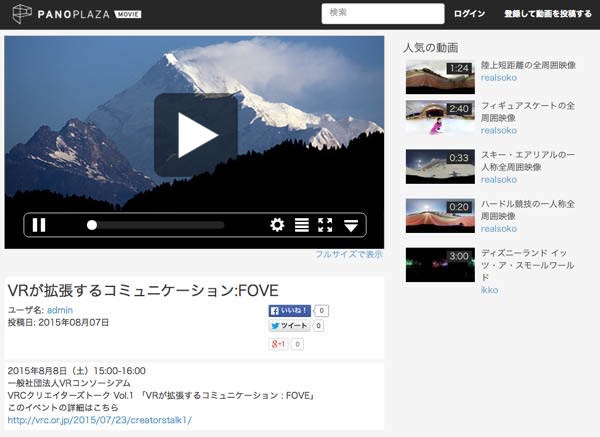Click the フルサイズで表示 link
Viewport: 600px width, 437px height.
tap(349, 254)
